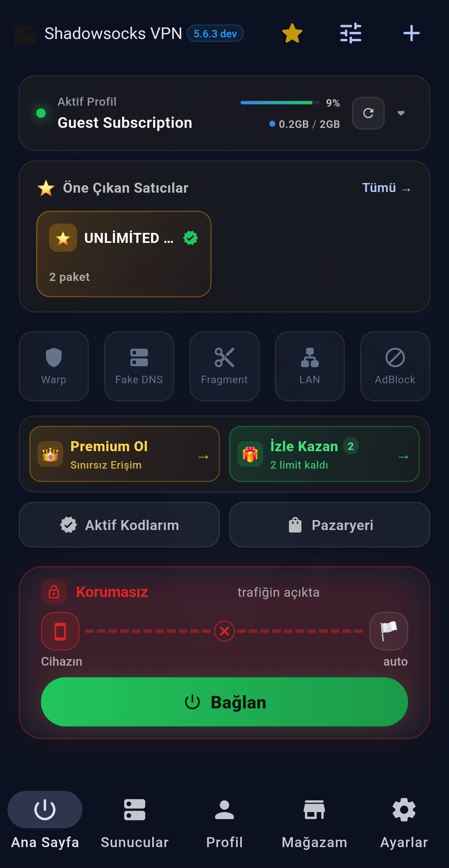The width and height of the screenshot is (449, 868).
Task: Expand the active profile dropdown arrow
Action: point(401,113)
